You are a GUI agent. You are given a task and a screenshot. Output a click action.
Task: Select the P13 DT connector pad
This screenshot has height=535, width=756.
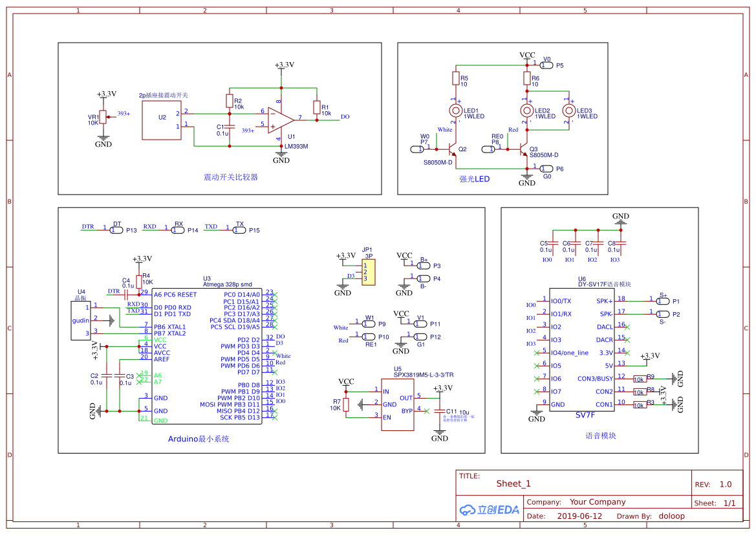pos(116,230)
